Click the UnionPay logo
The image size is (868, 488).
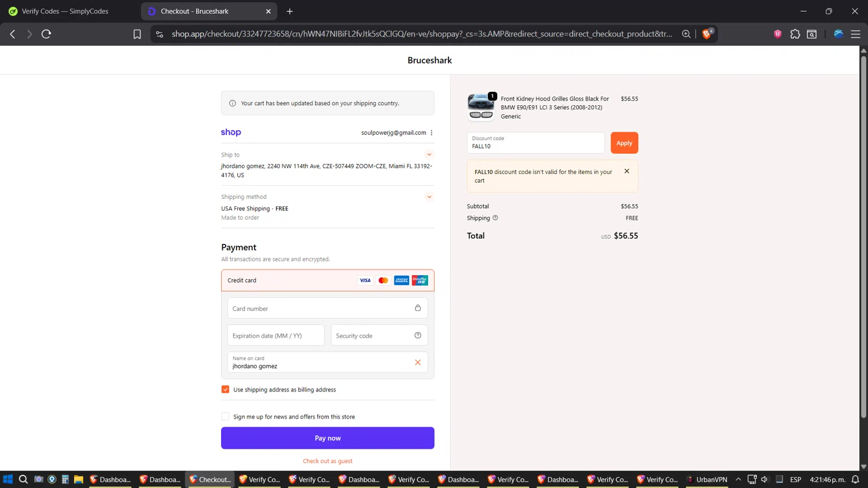point(420,280)
